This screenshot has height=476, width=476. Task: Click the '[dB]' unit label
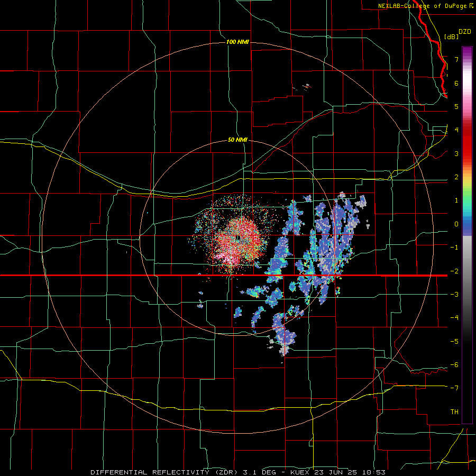coord(452,36)
